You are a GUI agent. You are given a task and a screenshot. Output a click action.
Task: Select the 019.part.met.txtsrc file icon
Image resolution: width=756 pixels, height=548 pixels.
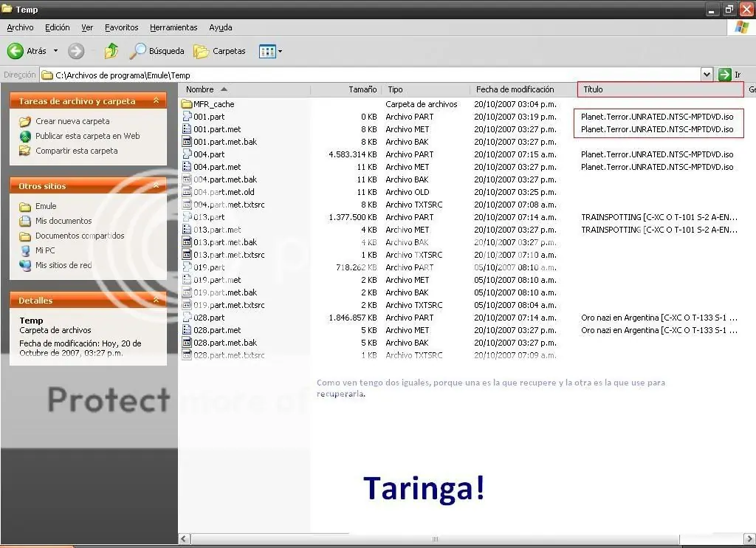pyautogui.click(x=187, y=304)
